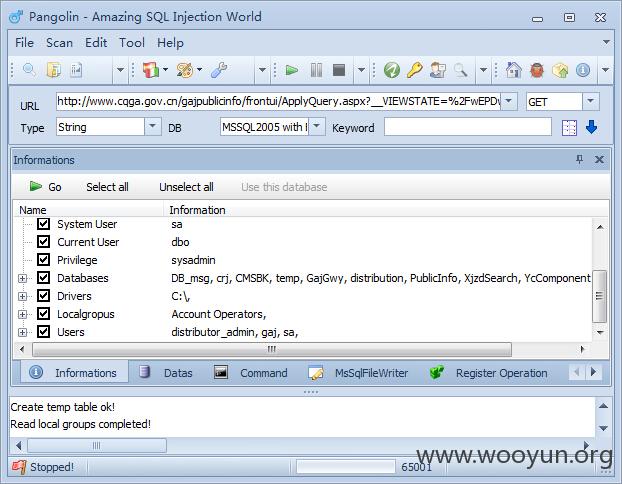The height and width of the screenshot is (484, 622).
Task: Click the yellow package update icon
Action: [x=560, y=70]
